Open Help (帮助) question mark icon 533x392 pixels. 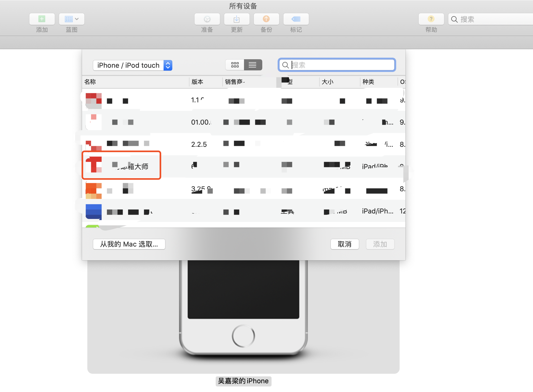(431, 19)
